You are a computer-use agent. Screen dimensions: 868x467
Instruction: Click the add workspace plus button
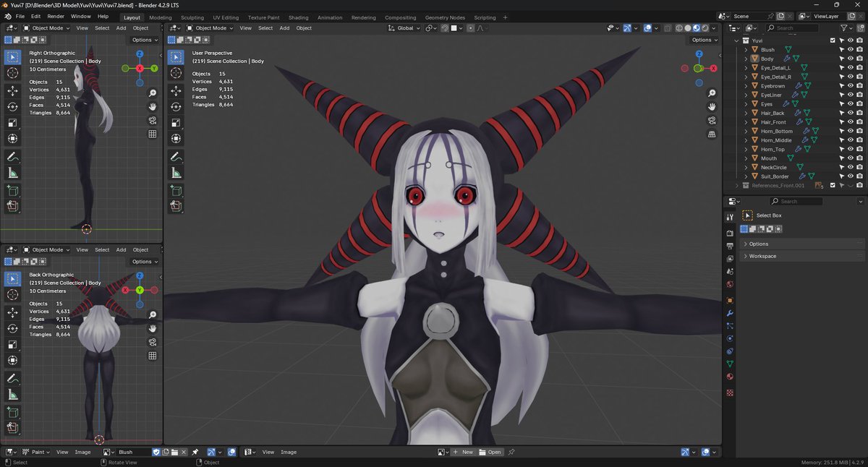(506, 17)
